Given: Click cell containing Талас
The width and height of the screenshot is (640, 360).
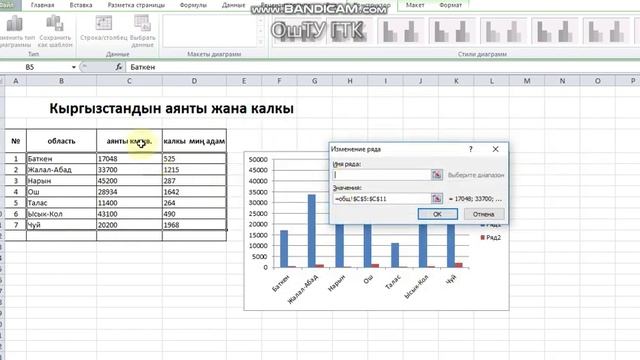Looking at the screenshot, I should 61,202.
